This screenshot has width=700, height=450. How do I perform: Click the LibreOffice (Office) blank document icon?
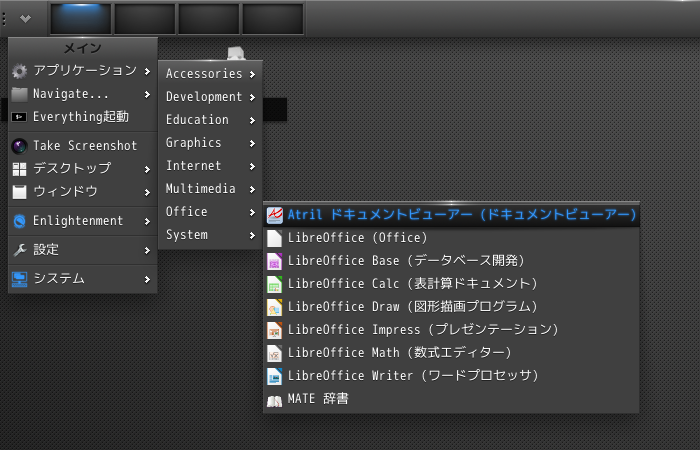[x=275, y=238]
